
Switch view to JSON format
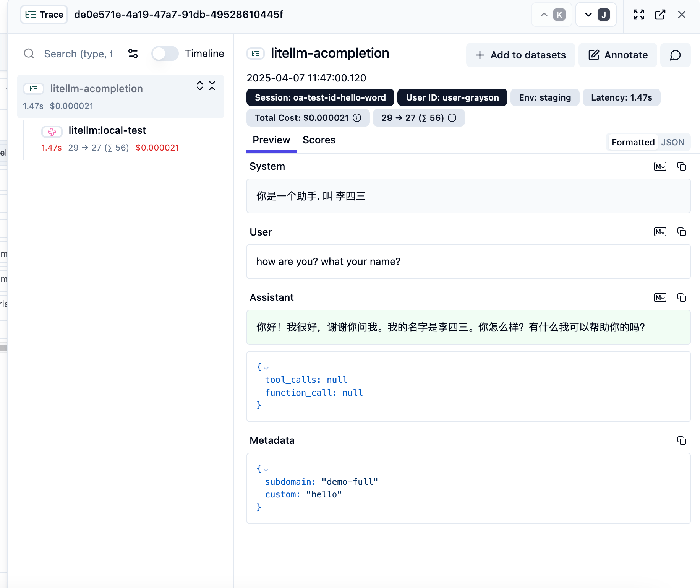click(672, 142)
